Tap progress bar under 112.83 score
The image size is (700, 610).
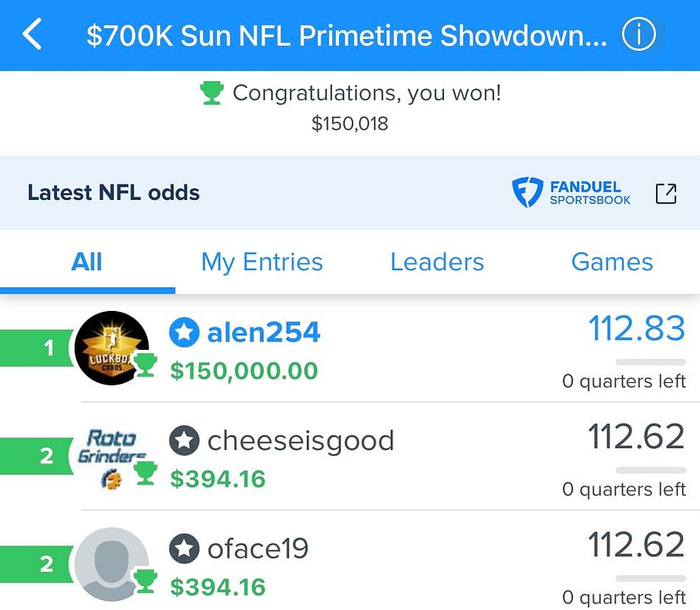[x=651, y=362]
